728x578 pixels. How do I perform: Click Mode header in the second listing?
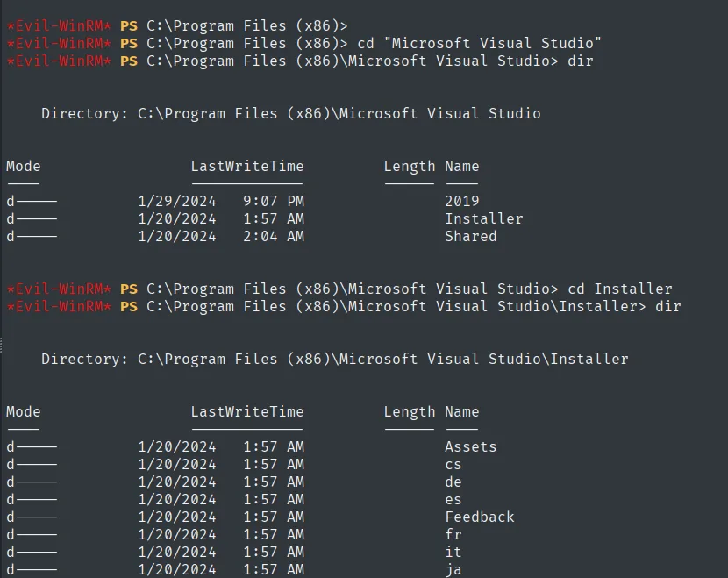tap(23, 412)
